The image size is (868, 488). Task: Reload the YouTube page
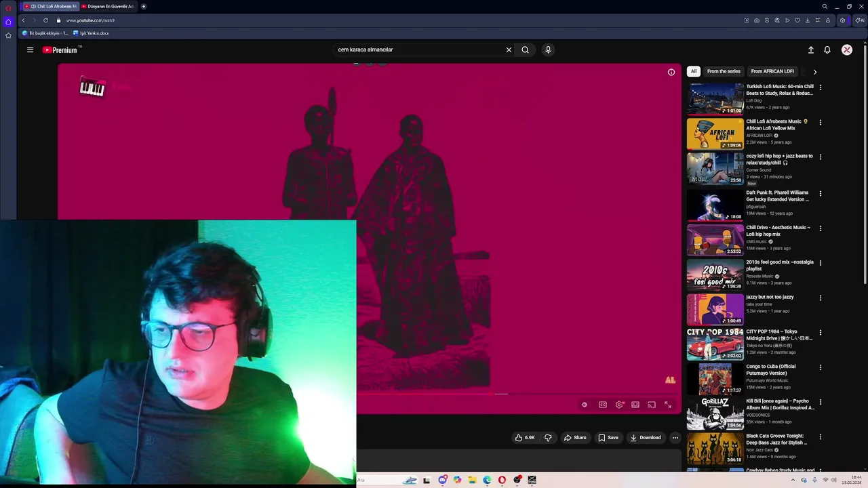(46, 20)
